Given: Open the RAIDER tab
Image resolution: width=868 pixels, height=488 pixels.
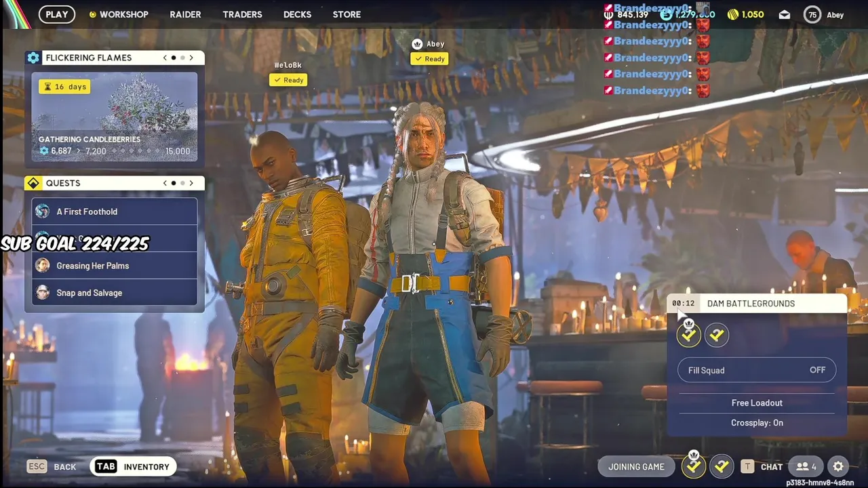Looking at the screenshot, I should tap(185, 14).
